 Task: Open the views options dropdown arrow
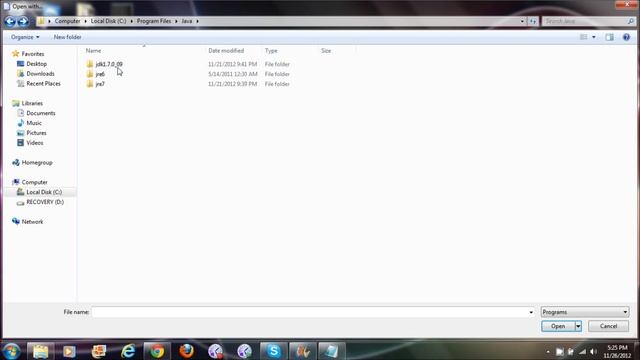tap(594, 37)
